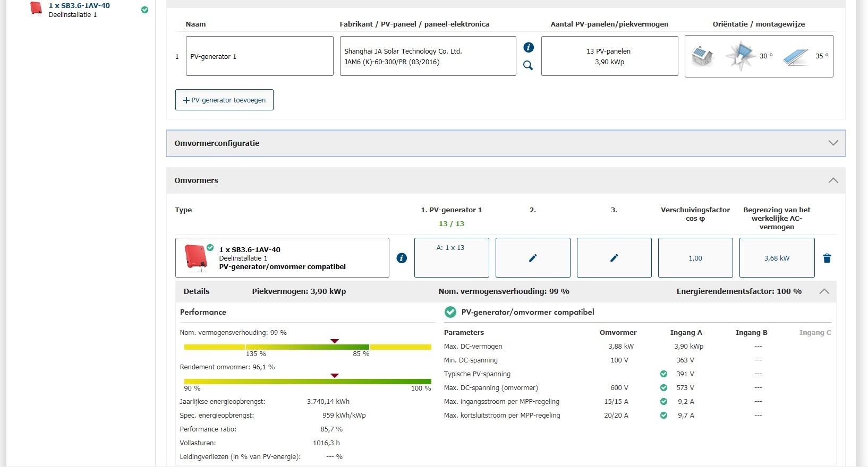Click the house roof mounting icon
This screenshot has height=467, width=868.
coord(702,56)
